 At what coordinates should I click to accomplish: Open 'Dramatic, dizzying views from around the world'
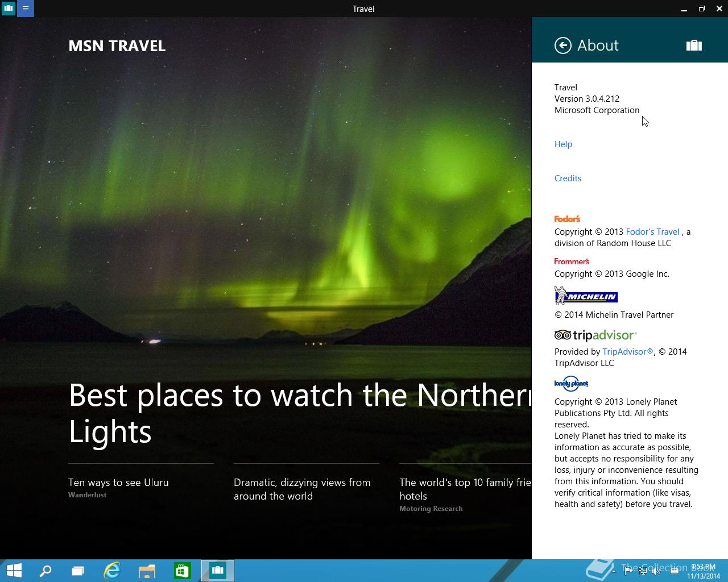[302, 489]
